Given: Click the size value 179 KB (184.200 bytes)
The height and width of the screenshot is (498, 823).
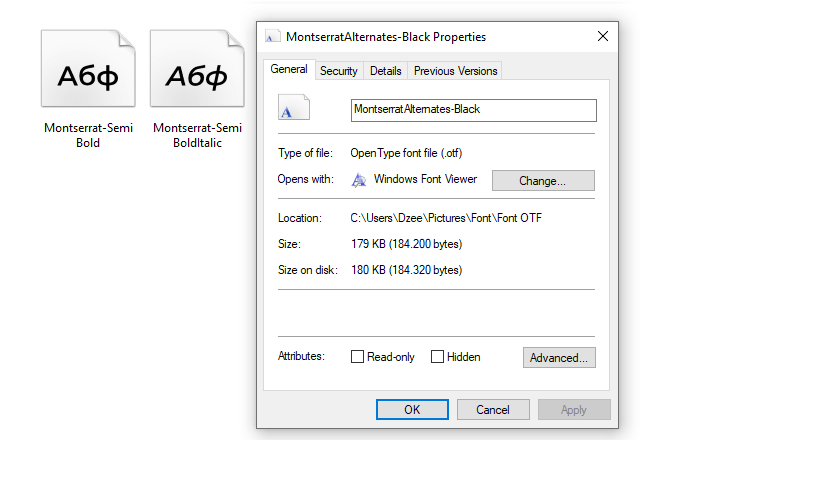Looking at the screenshot, I should point(407,244).
